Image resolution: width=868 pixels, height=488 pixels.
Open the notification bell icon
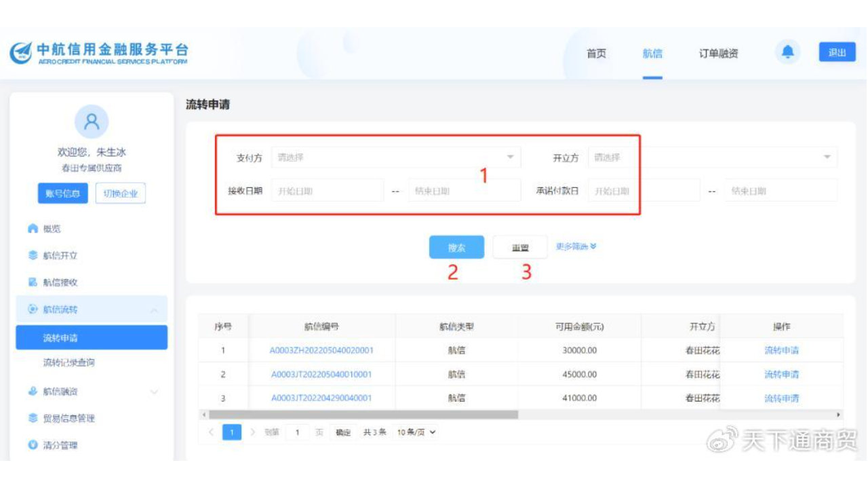788,52
